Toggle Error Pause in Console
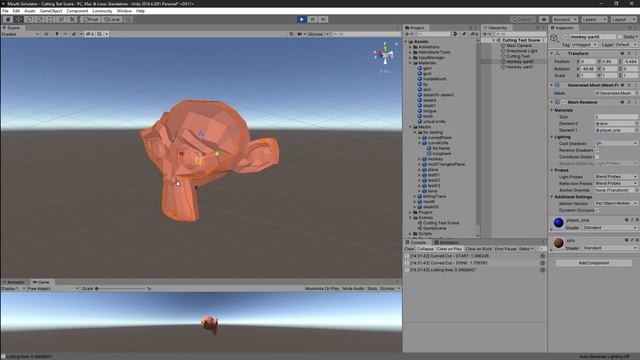This screenshot has height=360, width=640. click(505, 249)
